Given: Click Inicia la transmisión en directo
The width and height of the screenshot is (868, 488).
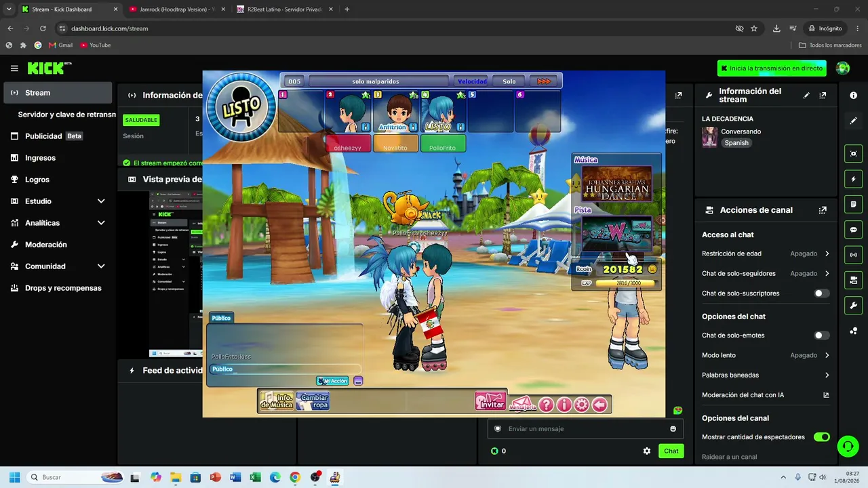Looking at the screenshot, I should click(x=772, y=68).
